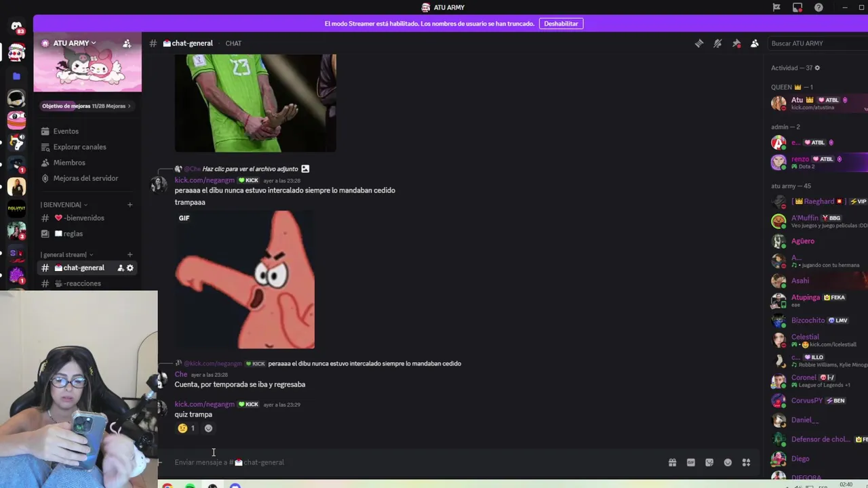Click the checklist flag icon in title bar
This screenshot has height=488, width=868.
776,7
